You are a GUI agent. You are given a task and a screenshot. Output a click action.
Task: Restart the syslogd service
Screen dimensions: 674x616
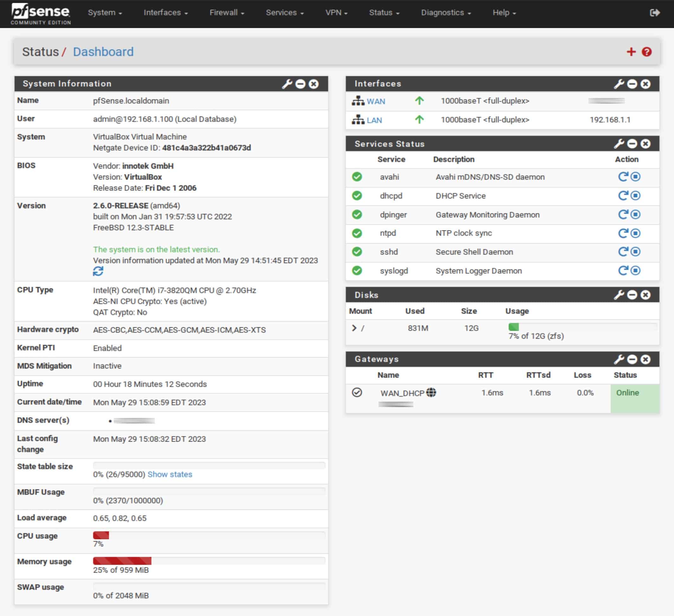pyautogui.click(x=623, y=270)
